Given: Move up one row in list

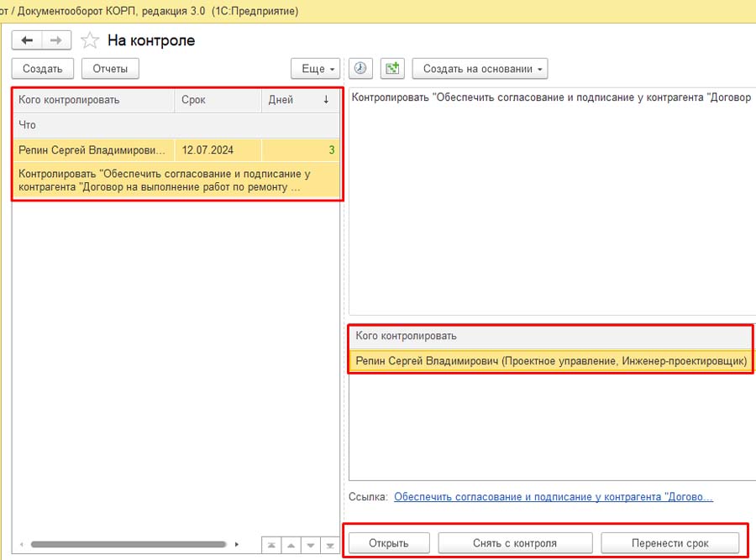Looking at the screenshot, I should (290, 544).
